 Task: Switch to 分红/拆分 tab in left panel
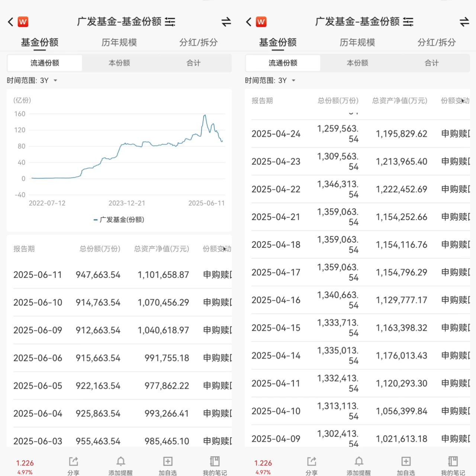tap(198, 42)
